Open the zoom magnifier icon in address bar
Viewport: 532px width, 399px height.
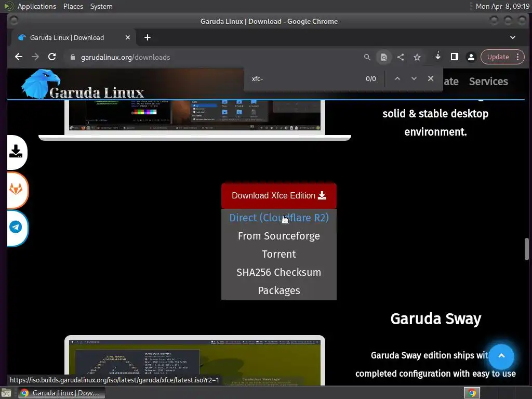(367, 57)
